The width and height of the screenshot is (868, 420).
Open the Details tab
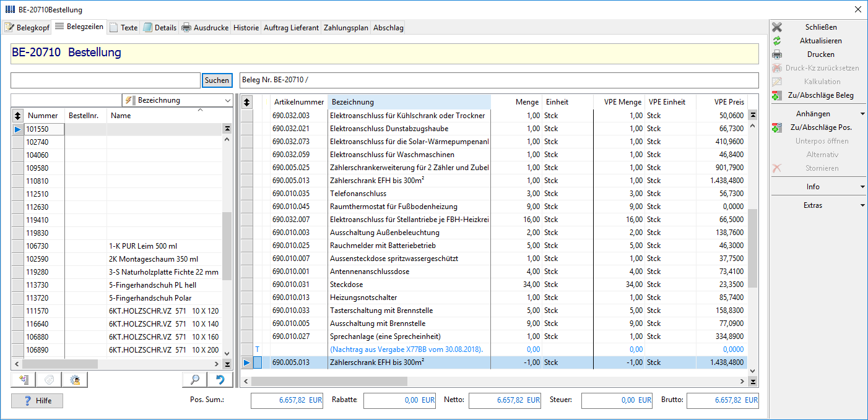(x=159, y=27)
